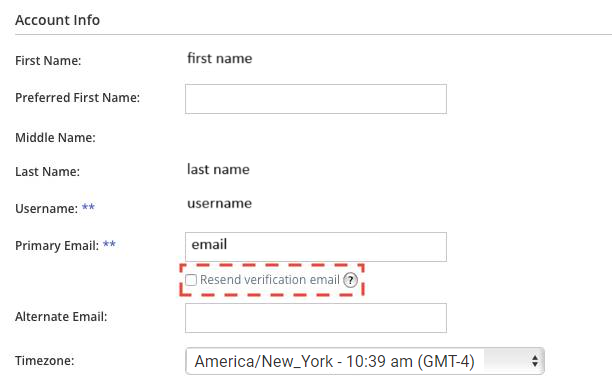Screen dimensions: 612x387
Task: Click the Account Info heading
Action: 57,20
